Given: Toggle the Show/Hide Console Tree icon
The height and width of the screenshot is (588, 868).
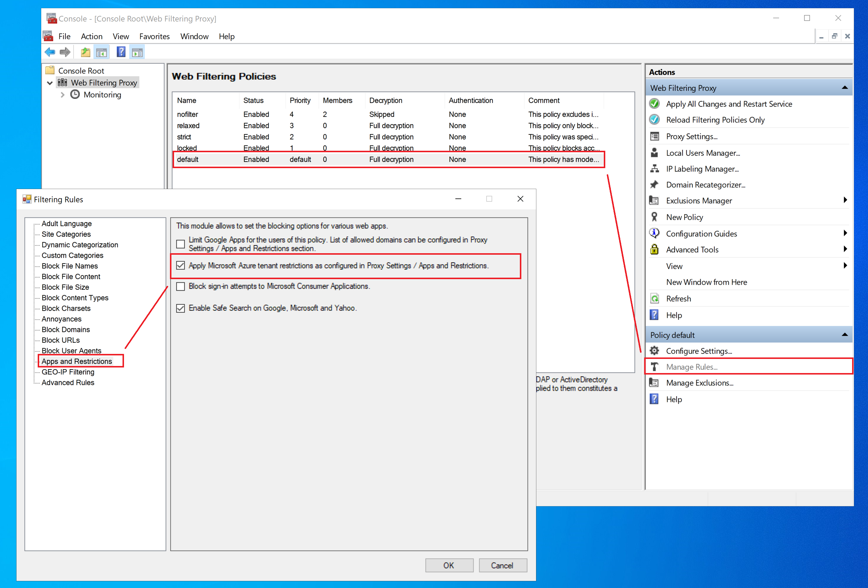Looking at the screenshot, I should (102, 52).
